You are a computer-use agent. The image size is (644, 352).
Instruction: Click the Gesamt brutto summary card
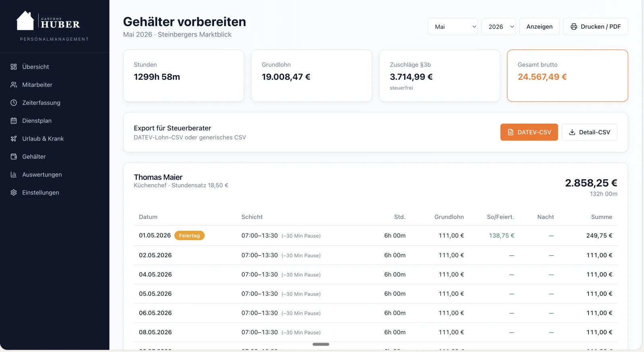pyautogui.click(x=568, y=76)
